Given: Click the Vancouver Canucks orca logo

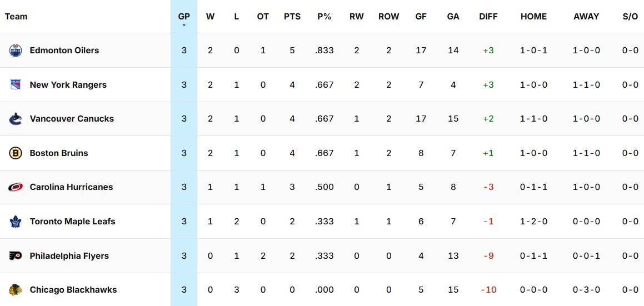Looking at the screenshot, I should coord(15,119).
